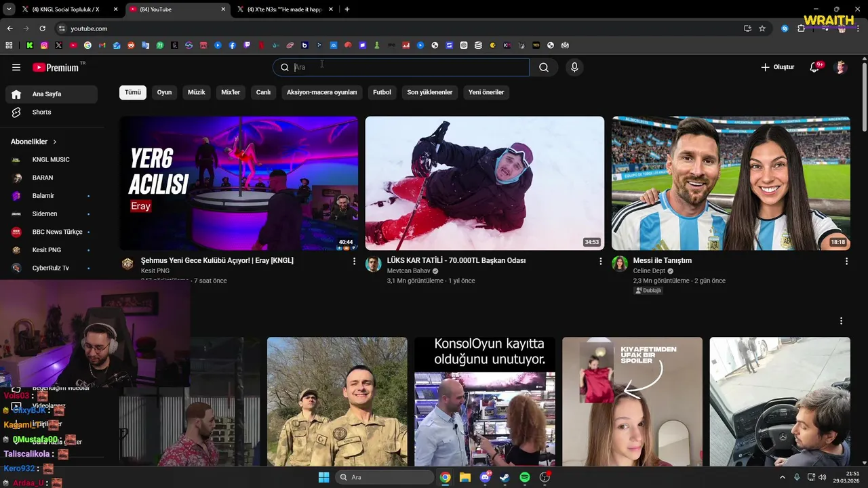Open the Messi ile Tanıştım thumbnail
Viewport: 868px width, 488px height.
pyautogui.click(x=731, y=183)
